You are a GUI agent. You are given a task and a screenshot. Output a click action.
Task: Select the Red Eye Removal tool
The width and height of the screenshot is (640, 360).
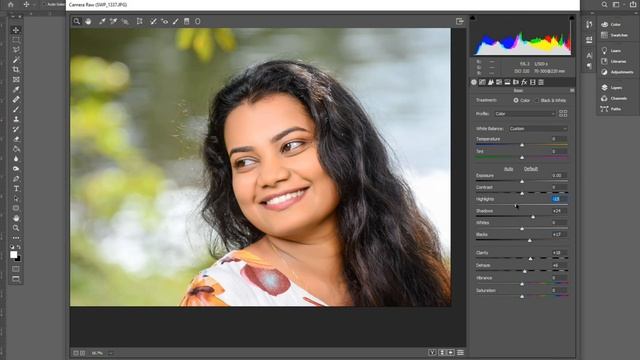pos(164,21)
